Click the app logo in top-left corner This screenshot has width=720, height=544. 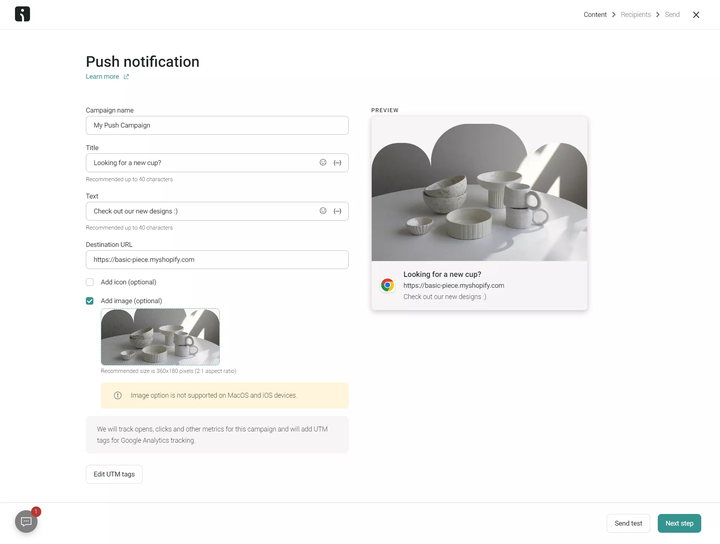click(22, 14)
